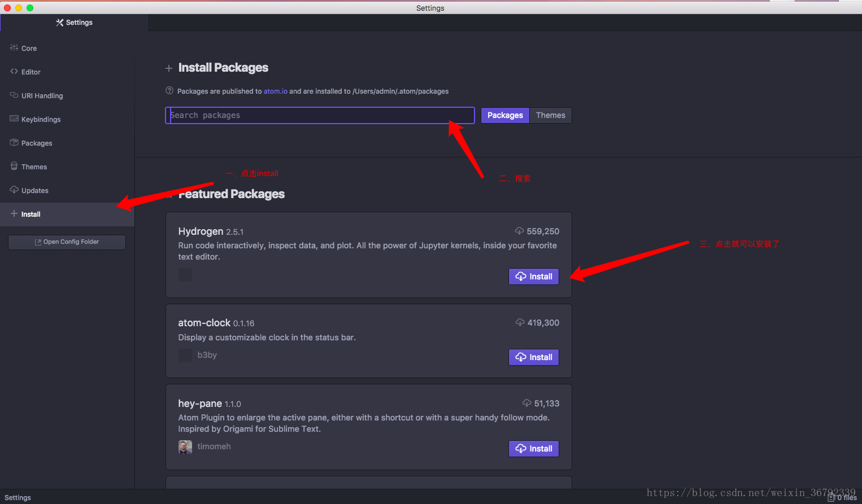This screenshot has height=504, width=862.
Task: Select the Settings tab
Action: click(74, 23)
